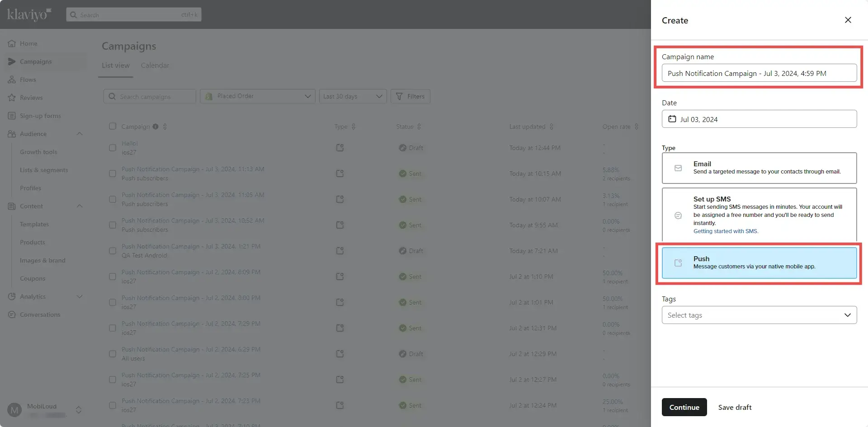Open Profiles in sidebar
This screenshot has width=868, height=427.
[30, 188]
